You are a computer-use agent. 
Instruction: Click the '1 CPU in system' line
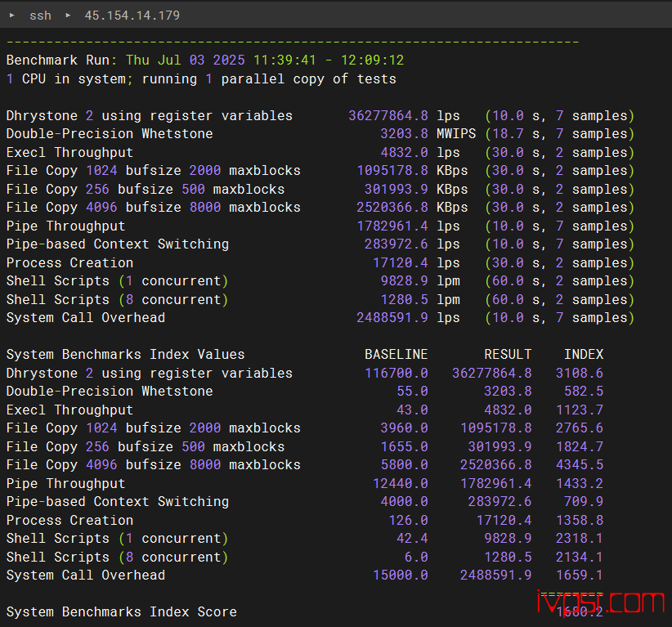click(200, 79)
